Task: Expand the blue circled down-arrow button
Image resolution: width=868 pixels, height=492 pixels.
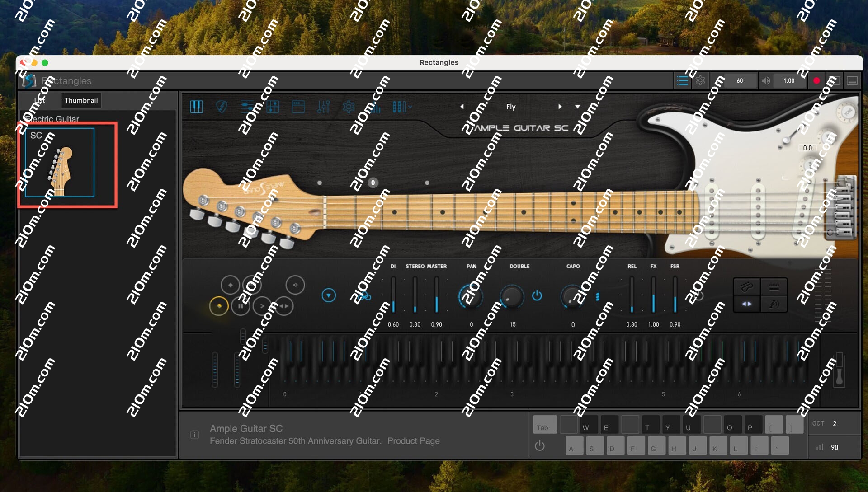Action: coord(329,295)
